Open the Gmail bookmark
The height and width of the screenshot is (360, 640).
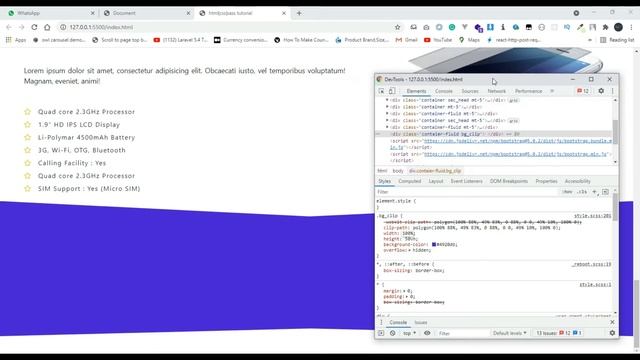406,40
